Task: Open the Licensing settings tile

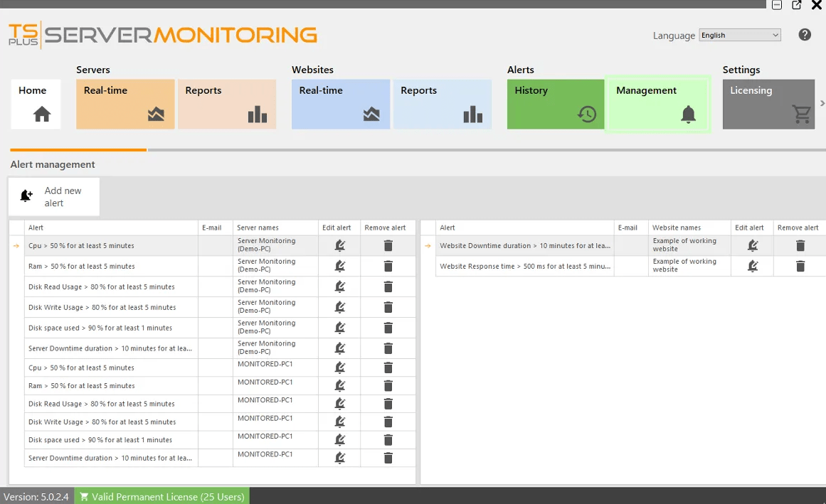Action: 768,104
